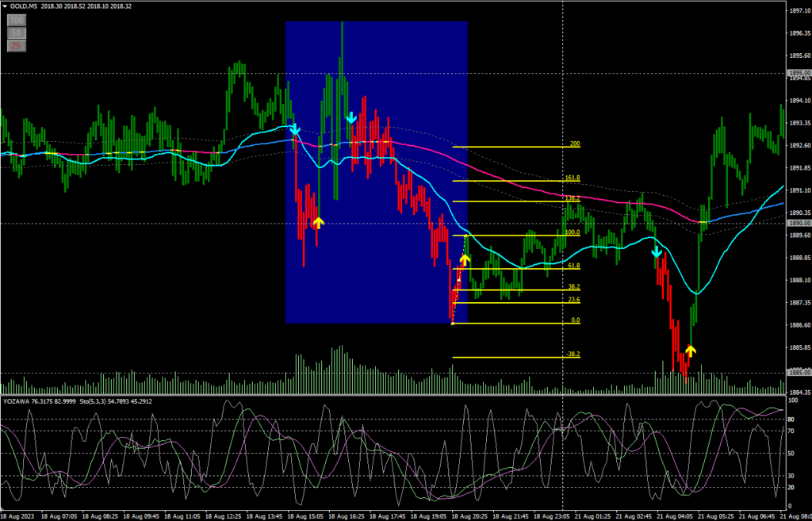Image resolution: width=812 pixels, height=521 pixels.
Task: Select the yellow up arrow inside blue rectangle's left side
Action: [x=318, y=222]
